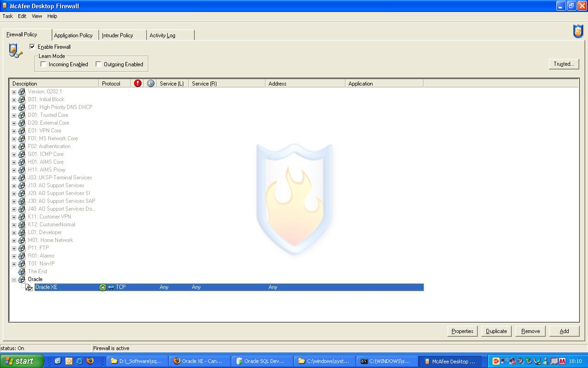Viewport: 588px width, 368px height.
Task: Click the rule group icon for E01: VPN Core
Action: (22, 131)
